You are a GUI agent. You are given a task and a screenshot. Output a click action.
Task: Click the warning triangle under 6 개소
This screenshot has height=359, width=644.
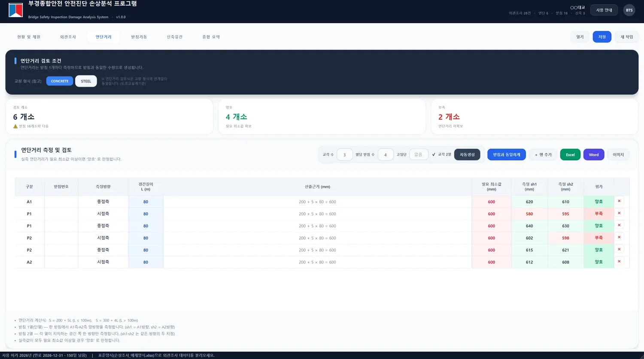[x=15, y=127]
